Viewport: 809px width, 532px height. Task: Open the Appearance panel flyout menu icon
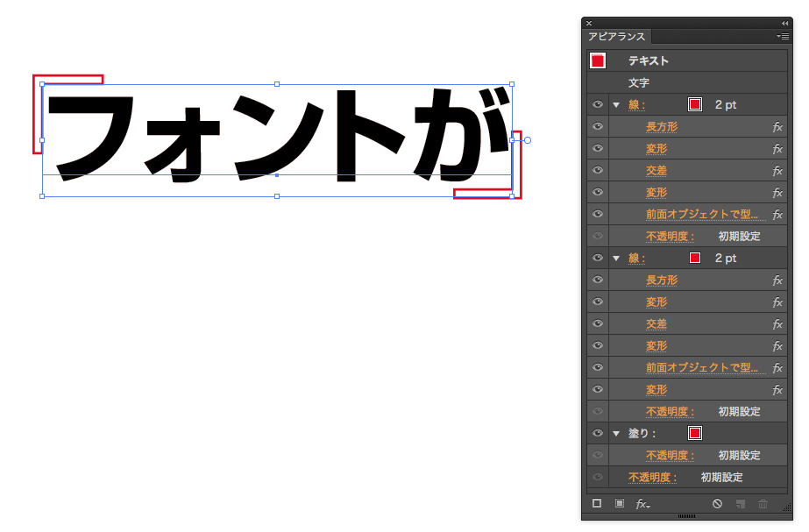coord(783,36)
